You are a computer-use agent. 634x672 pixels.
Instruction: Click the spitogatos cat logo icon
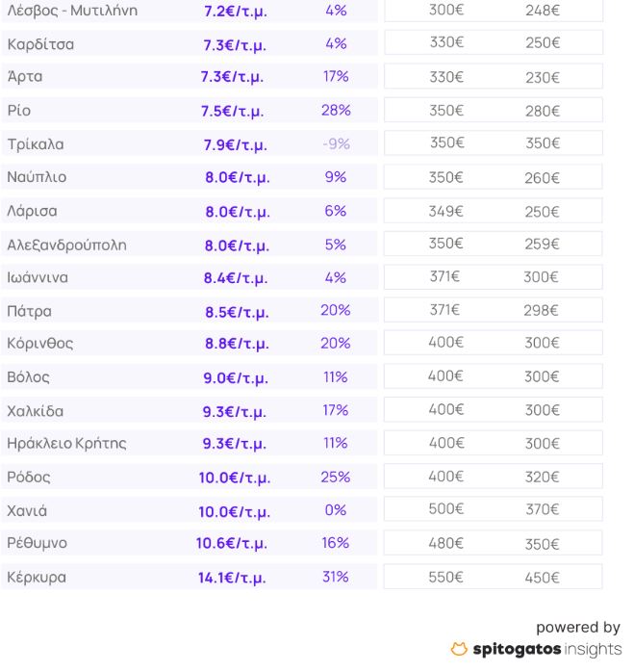tap(458, 649)
